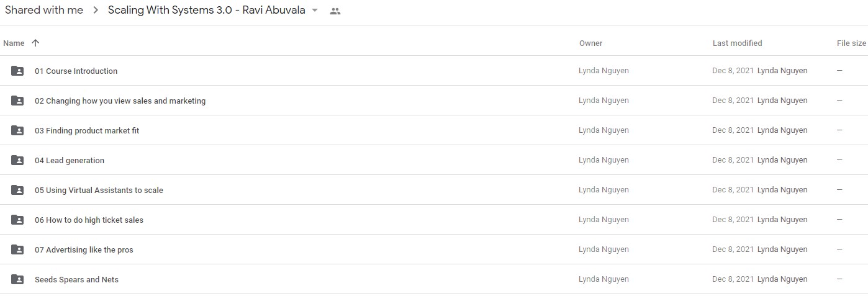Image resolution: width=868 pixels, height=296 pixels.
Task: Sort by the Name column header
Action: click(x=14, y=43)
